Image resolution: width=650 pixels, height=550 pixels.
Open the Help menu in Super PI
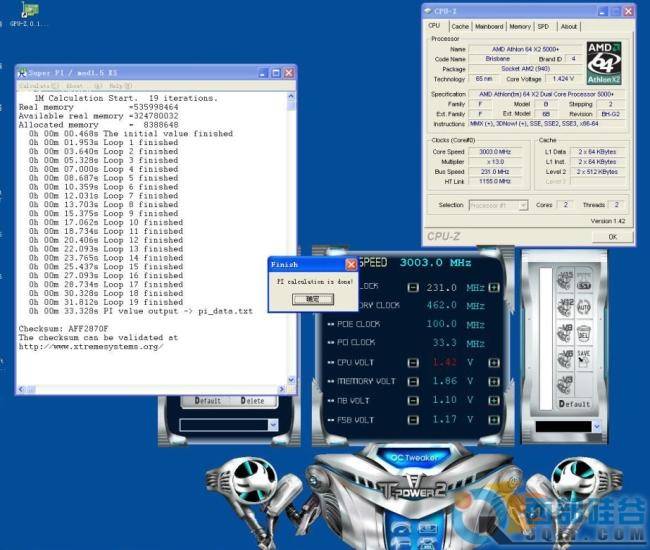121,86
